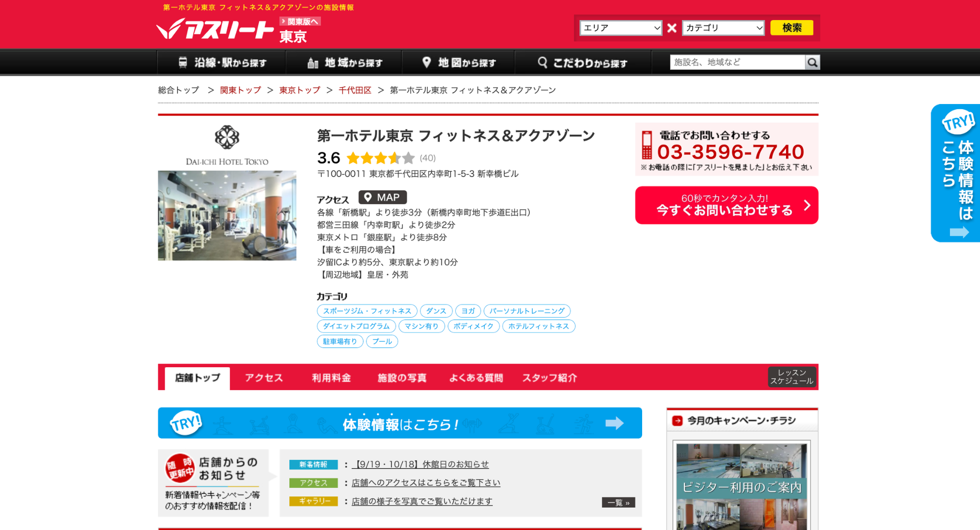
Task: Switch to the よくある質問 tab
Action: 476,378
